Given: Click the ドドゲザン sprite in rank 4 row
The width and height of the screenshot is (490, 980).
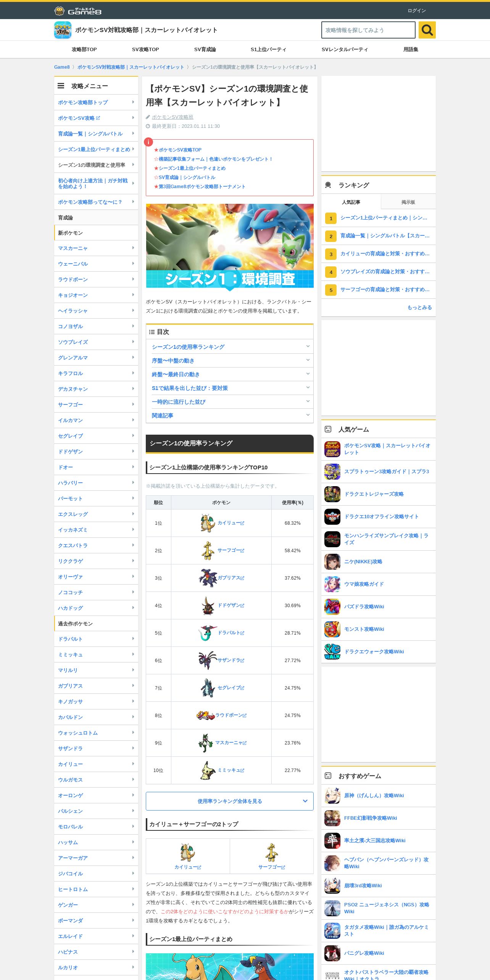Looking at the screenshot, I should 208,605.
